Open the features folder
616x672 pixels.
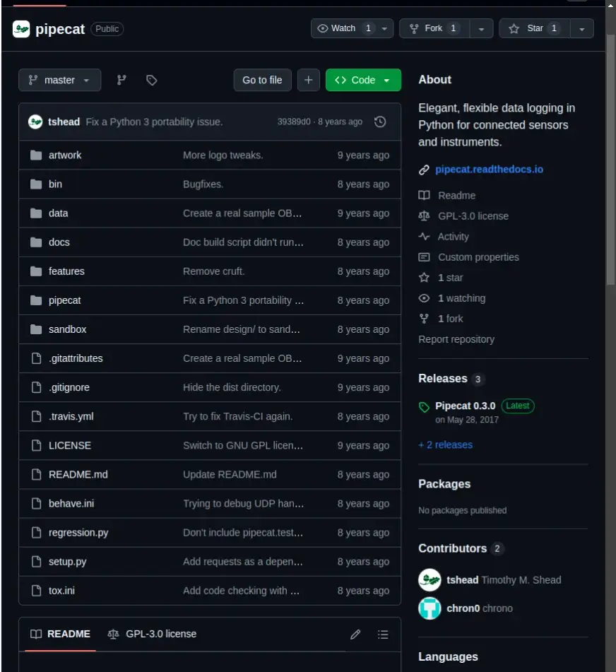click(66, 271)
